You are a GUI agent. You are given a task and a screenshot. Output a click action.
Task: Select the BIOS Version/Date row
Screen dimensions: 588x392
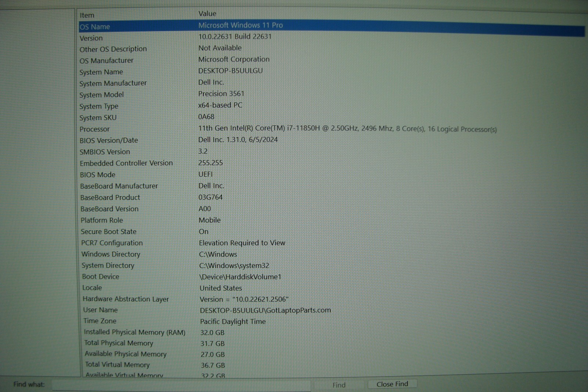pos(109,140)
